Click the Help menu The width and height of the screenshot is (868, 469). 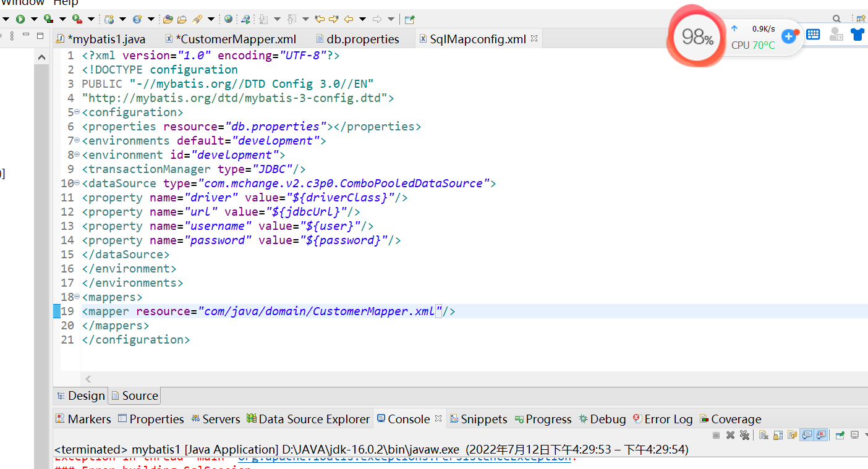click(x=66, y=3)
